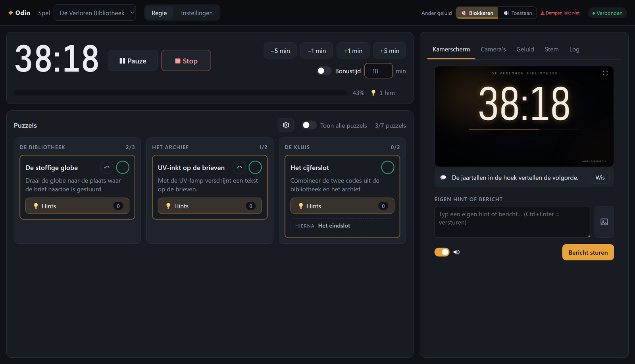Click the image attach icon beside message box

(x=604, y=222)
